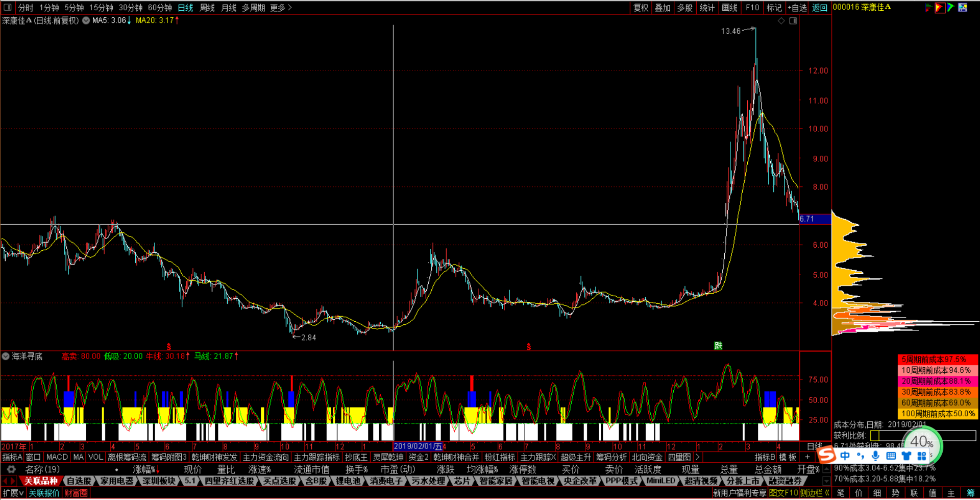The width and height of the screenshot is (980, 500).
Task: Toggle 60周期前成本 69.0% display
Action: tap(938, 403)
